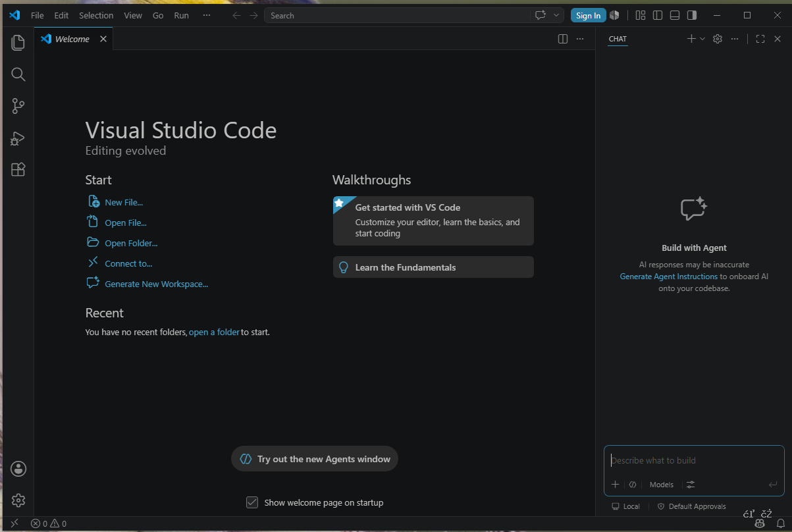Screen dimensions: 792x532
Task: Open the chat tools configuration sliders icon
Action: 691,485
